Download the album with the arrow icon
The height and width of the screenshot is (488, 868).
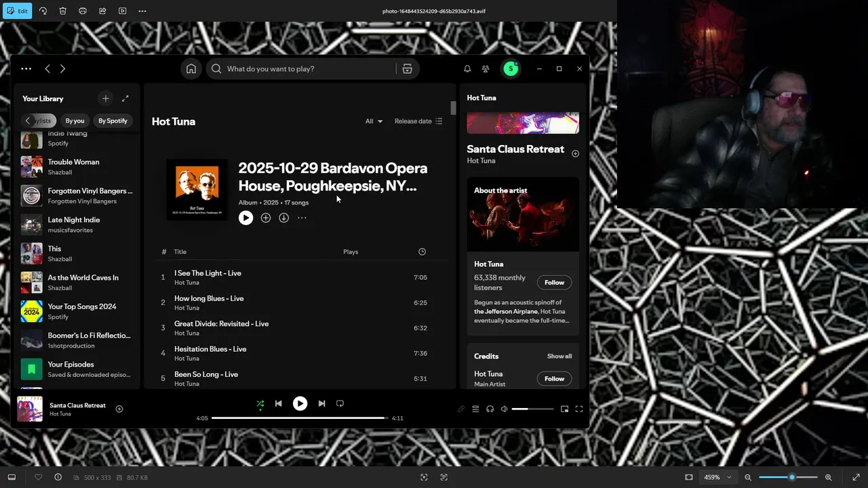(283, 218)
